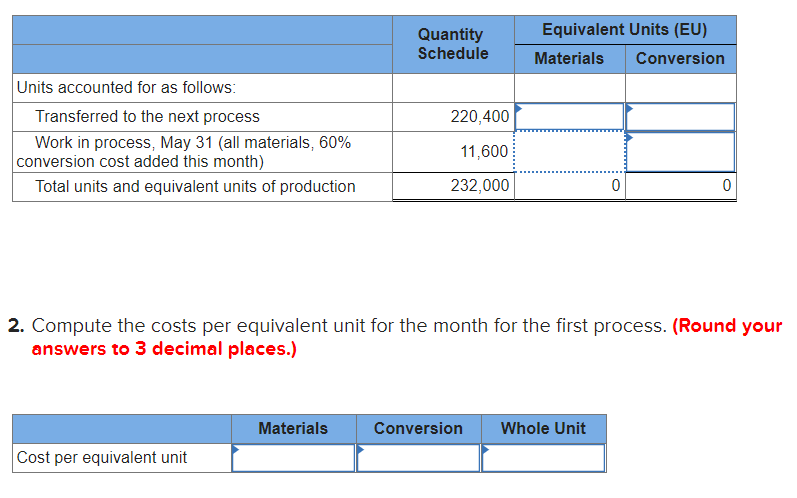797x498 pixels.
Task: Click Conversion header under Equivalent Units
Action: tap(680, 58)
